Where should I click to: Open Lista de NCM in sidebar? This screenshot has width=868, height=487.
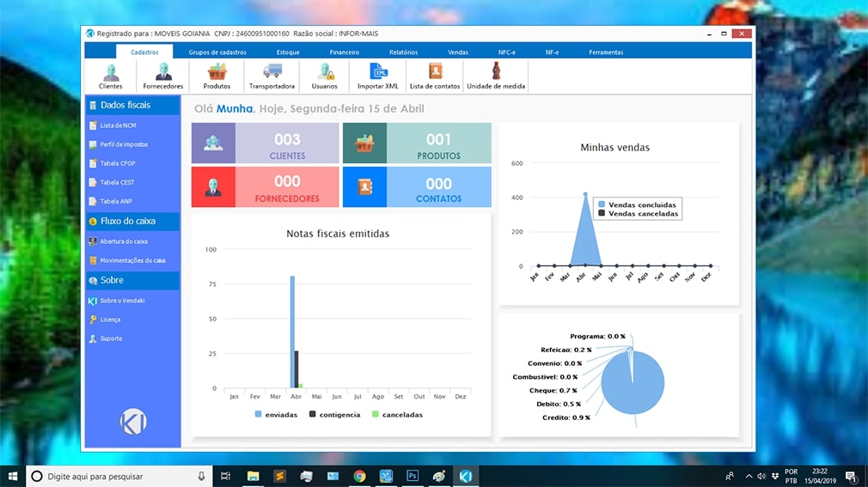pyautogui.click(x=117, y=125)
